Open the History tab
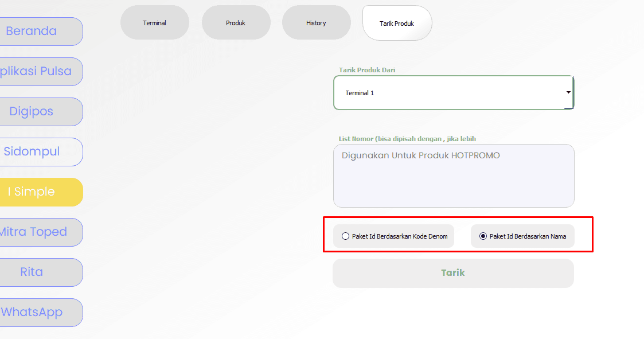The width and height of the screenshot is (644, 339). [316, 23]
